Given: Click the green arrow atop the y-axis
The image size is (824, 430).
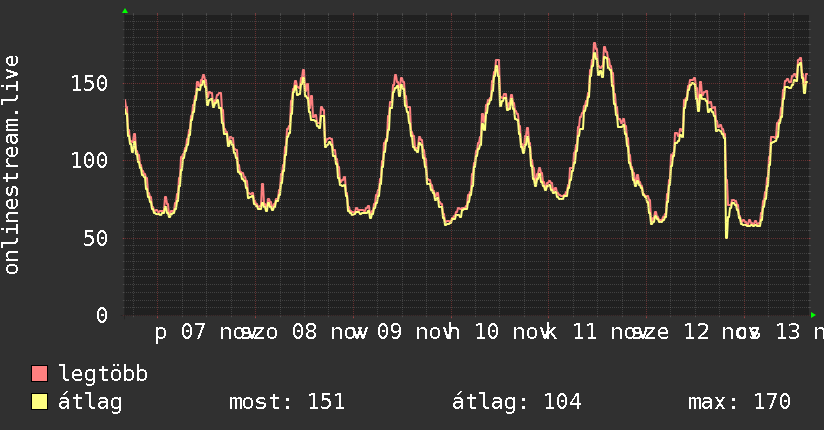Looking at the screenshot, I should coord(124,11).
